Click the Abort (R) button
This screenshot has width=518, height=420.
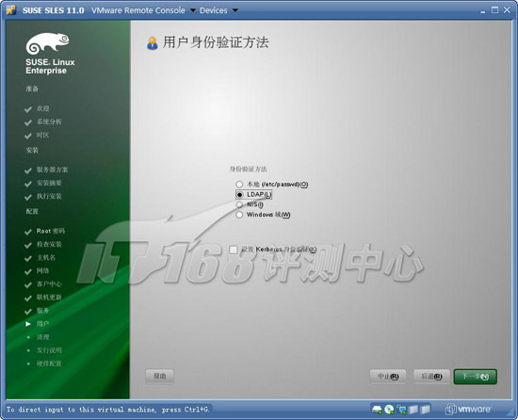(388, 377)
